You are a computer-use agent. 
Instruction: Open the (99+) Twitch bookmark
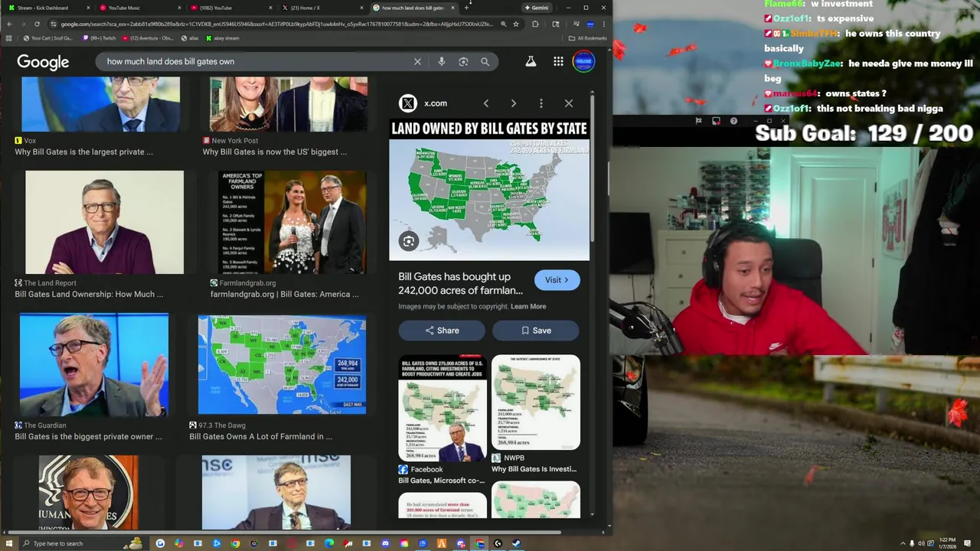click(x=99, y=38)
